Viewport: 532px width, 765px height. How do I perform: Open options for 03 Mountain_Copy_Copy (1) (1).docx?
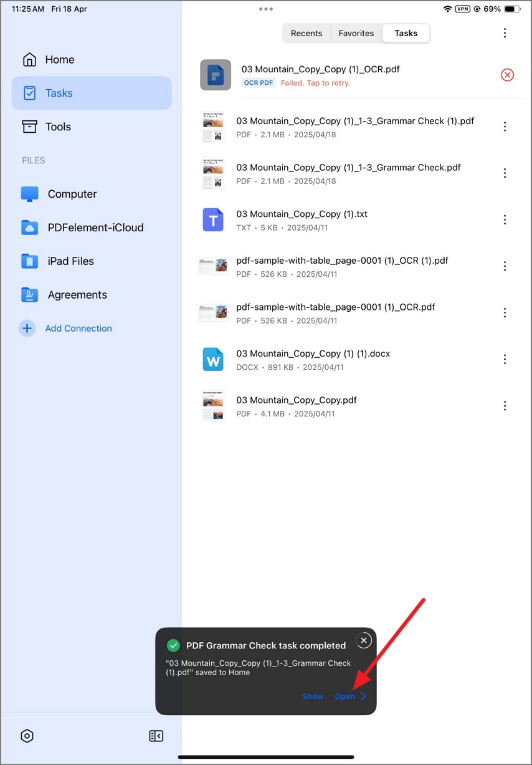pos(505,359)
